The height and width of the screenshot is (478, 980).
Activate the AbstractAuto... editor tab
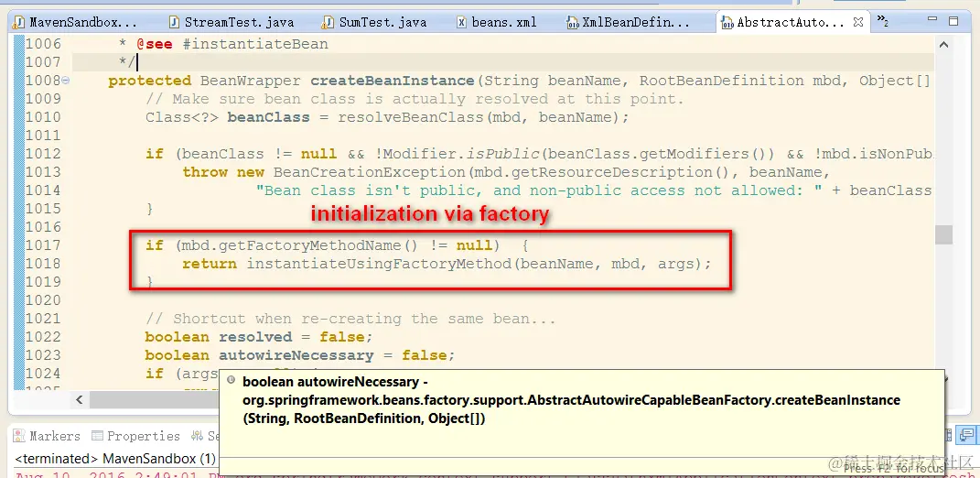(790, 23)
